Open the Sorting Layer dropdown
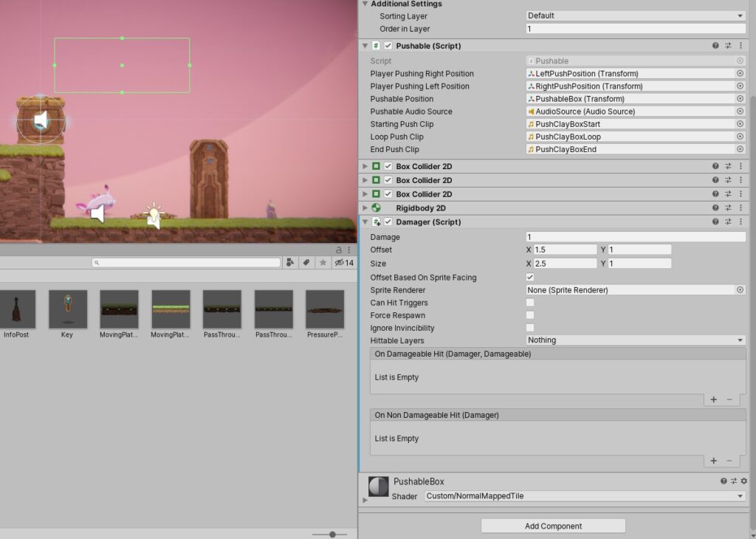Screen dimensions: 756x539 pyautogui.click(x=635, y=16)
